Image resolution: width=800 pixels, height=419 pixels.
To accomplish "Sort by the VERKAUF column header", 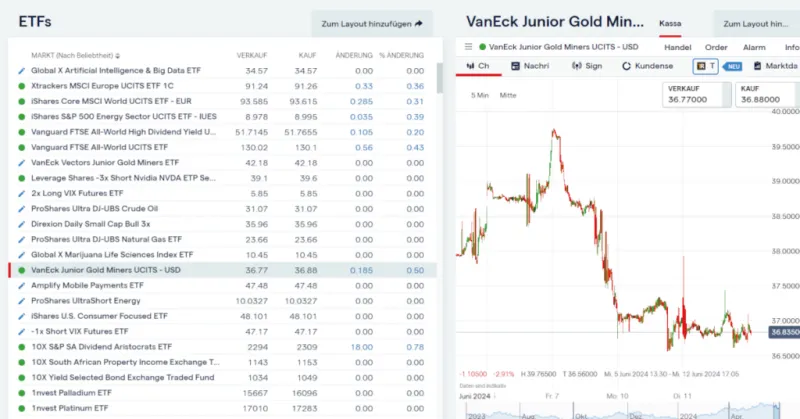I will pyautogui.click(x=252, y=56).
